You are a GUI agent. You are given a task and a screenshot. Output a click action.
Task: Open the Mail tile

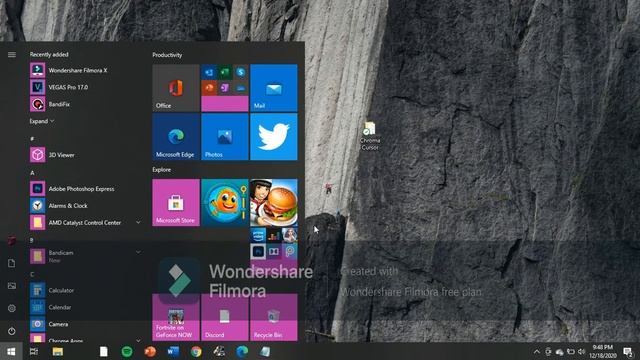[274, 88]
